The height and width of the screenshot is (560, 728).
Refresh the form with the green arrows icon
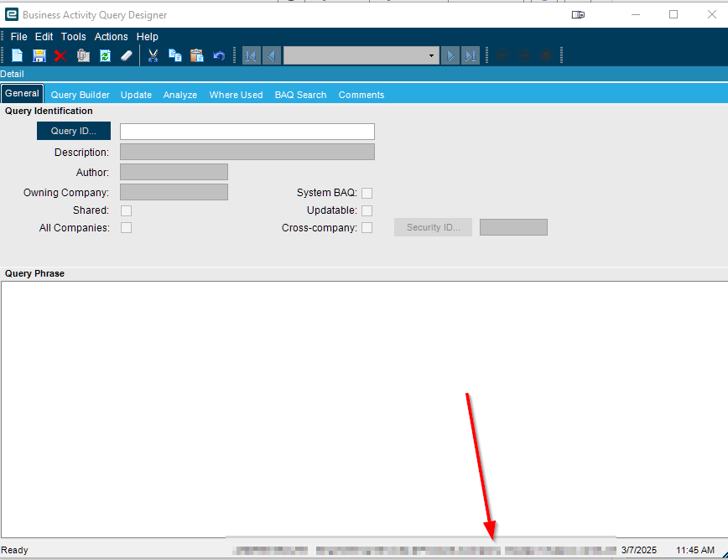pyautogui.click(x=105, y=55)
